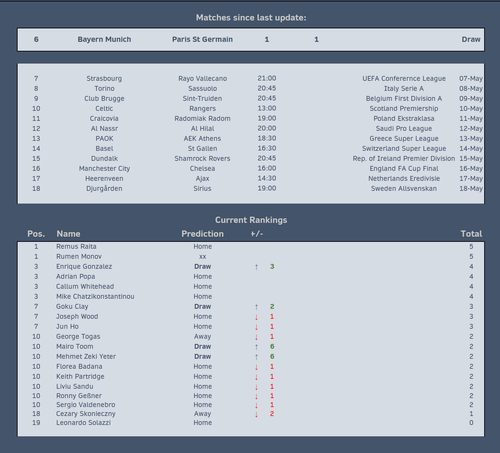Click the Pos. column header
Image resolution: width=500 pixels, height=453 pixels.
[x=36, y=234]
